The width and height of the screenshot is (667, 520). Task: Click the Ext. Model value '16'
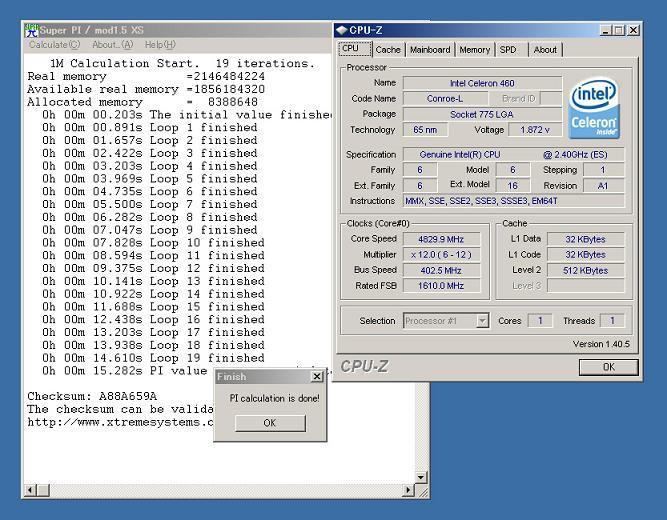click(513, 186)
